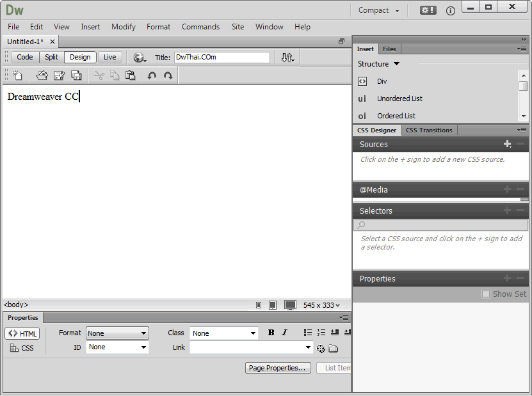Toggle Live view
This screenshot has width=532, height=396.
coord(109,57)
